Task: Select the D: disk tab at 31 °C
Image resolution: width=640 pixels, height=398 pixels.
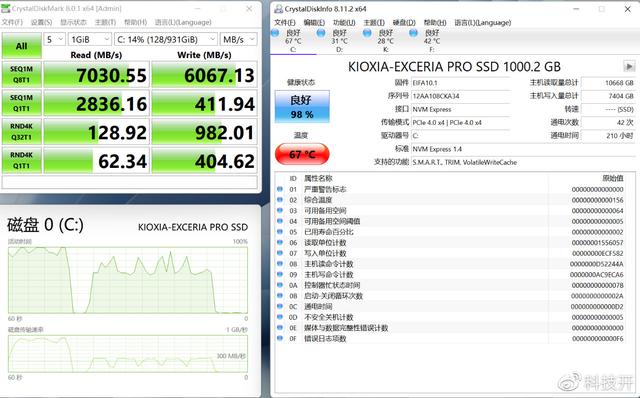Action: click(339, 41)
